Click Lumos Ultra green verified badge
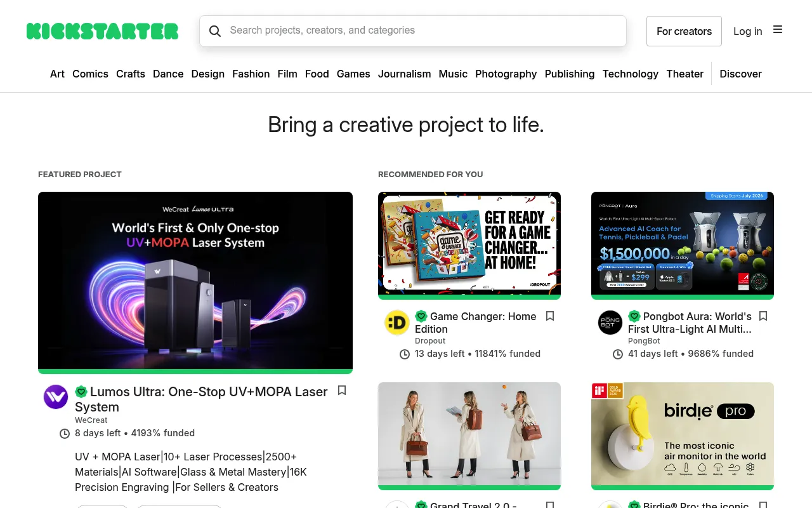 coord(81,392)
